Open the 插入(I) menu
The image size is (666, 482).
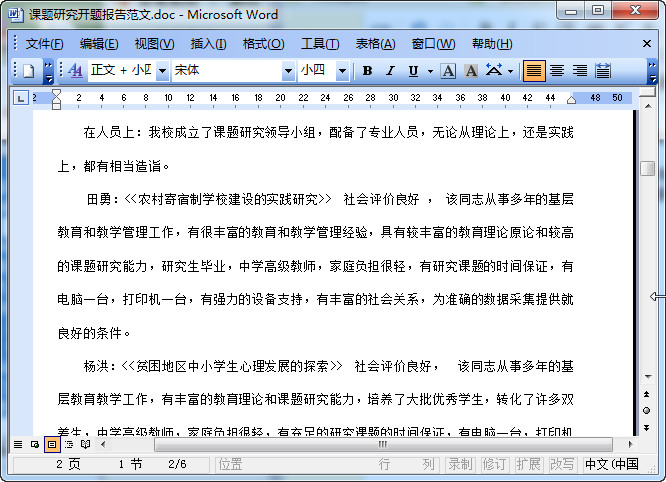coord(208,44)
